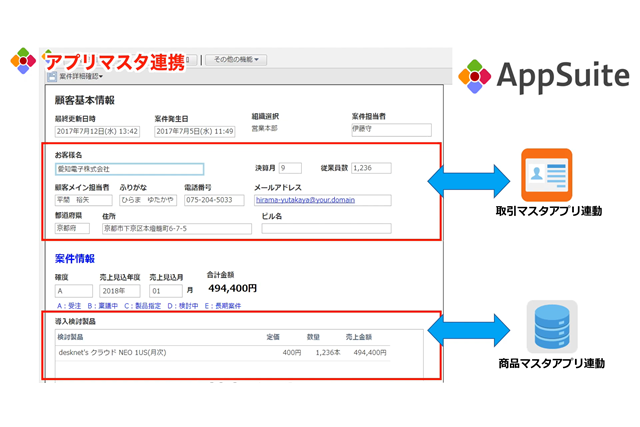640x427 pixels.
Task: Open the その他の機能 dropdown
Action: (x=236, y=60)
